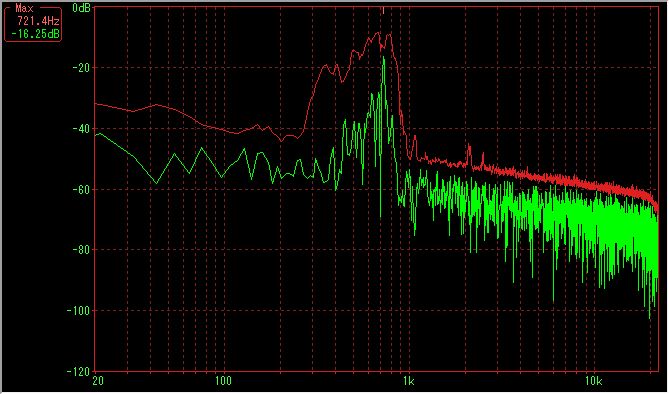
Task: Click the green trace's highest peak
Action: pos(384,57)
